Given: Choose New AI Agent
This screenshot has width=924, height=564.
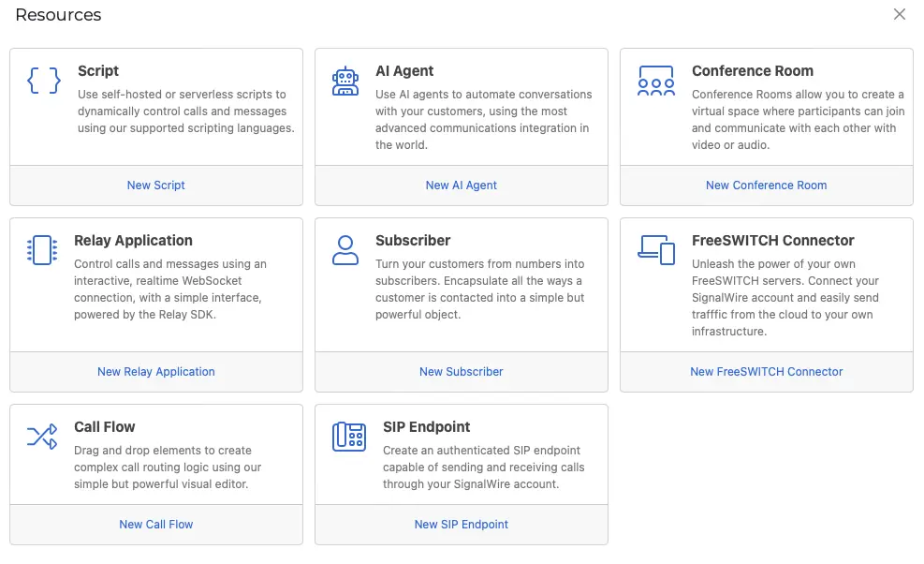Looking at the screenshot, I should (x=462, y=186).
